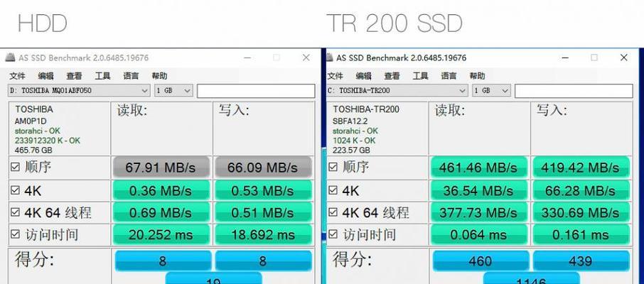Toggle 顺序 checkbox in TR200 window
Screen dimensions: 644x284
click(333, 167)
